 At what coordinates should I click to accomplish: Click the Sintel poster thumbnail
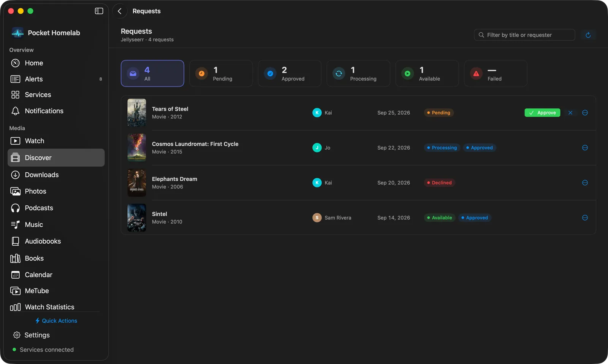137,217
